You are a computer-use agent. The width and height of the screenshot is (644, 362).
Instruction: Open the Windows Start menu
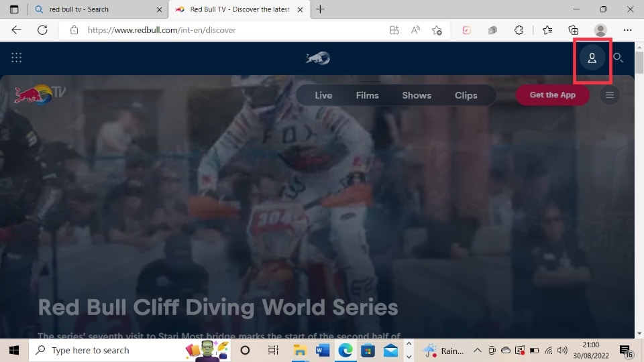[x=14, y=351]
